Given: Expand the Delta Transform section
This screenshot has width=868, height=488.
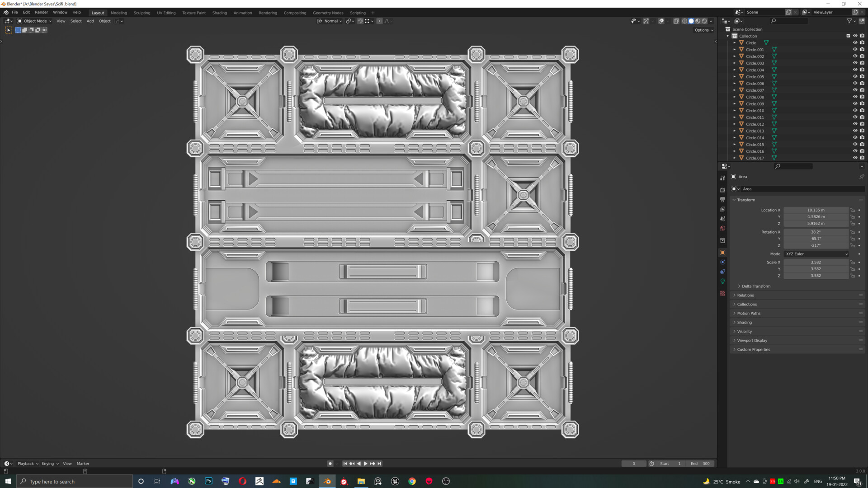Looking at the screenshot, I should pyautogui.click(x=755, y=286).
